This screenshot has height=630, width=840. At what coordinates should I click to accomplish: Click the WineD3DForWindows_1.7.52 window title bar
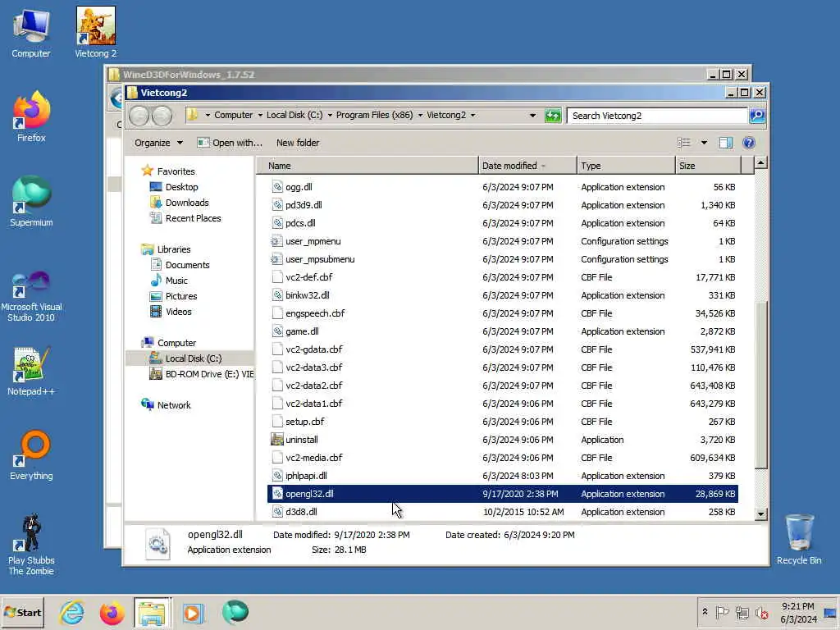[407, 75]
